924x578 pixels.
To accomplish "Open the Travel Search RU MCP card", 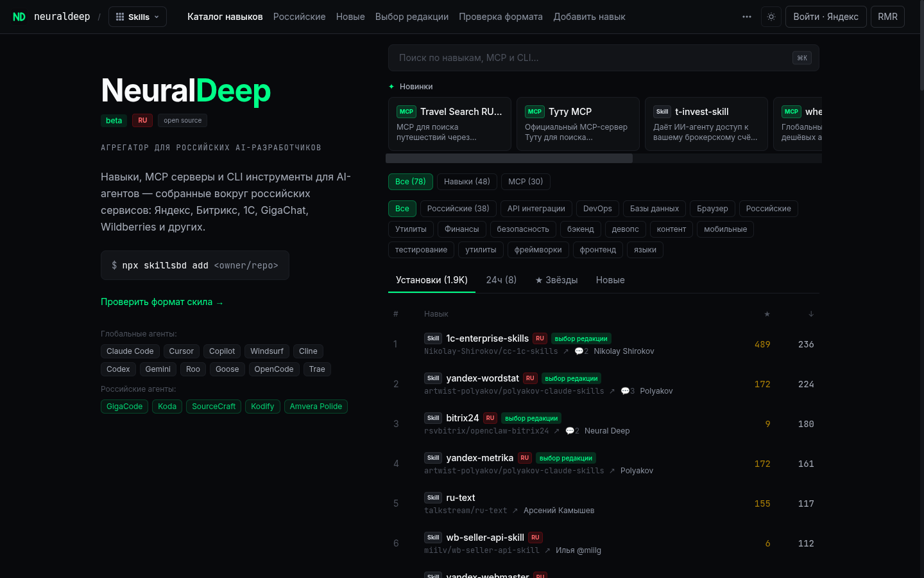I will point(450,124).
